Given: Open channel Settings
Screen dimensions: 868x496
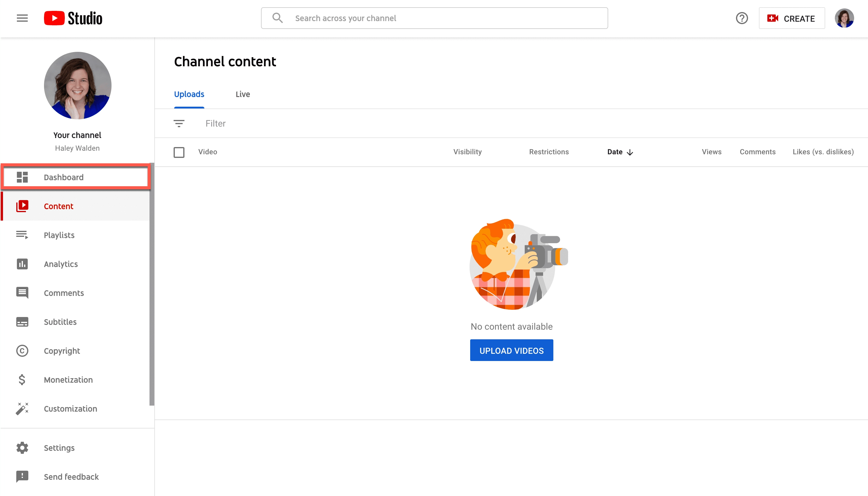Looking at the screenshot, I should 59,447.
